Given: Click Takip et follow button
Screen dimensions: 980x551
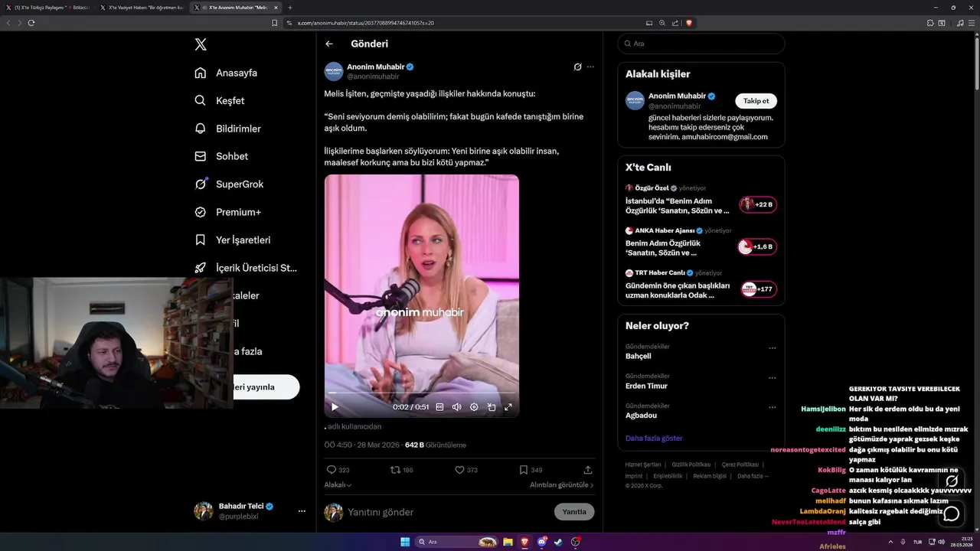Looking at the screenshot, I should (756, 101).
